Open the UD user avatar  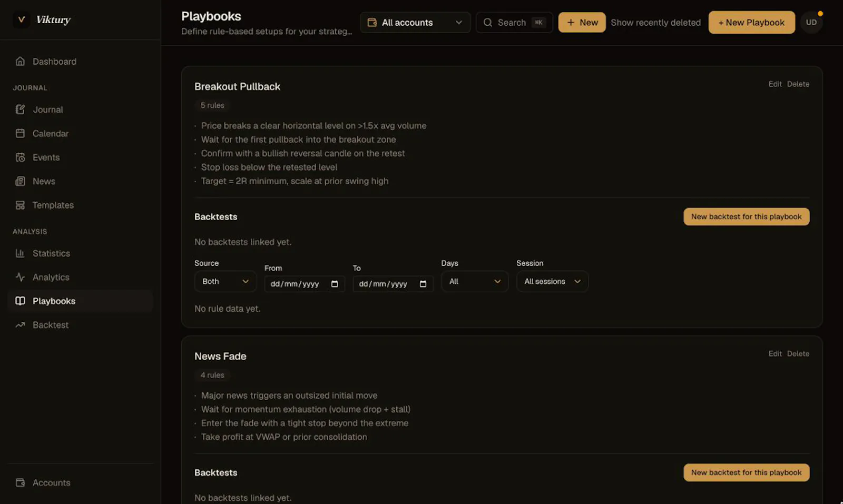(811, 23)
